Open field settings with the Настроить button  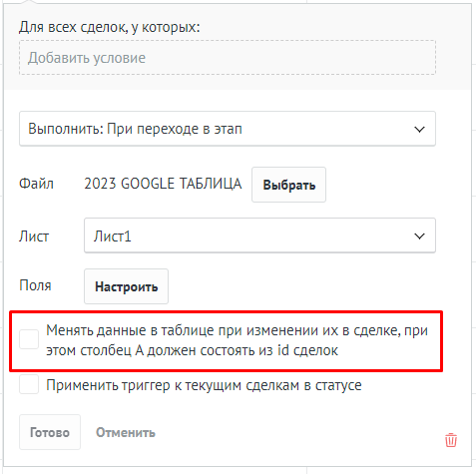coord(126,286)
